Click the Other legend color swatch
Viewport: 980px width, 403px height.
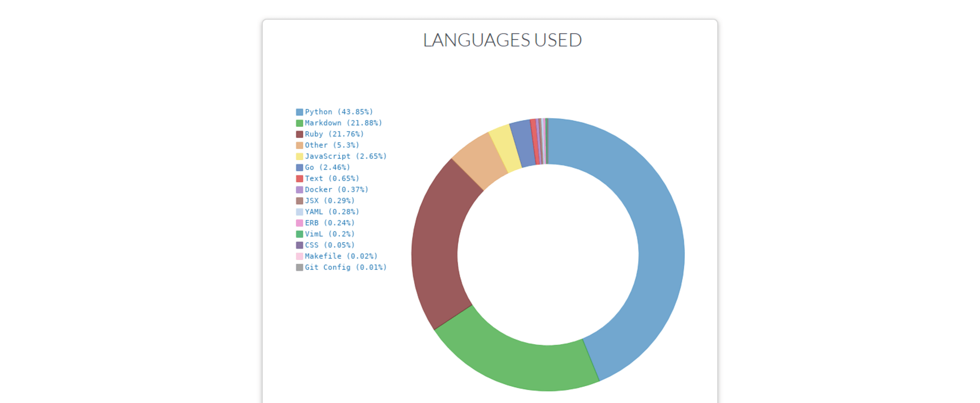(300, 145)
